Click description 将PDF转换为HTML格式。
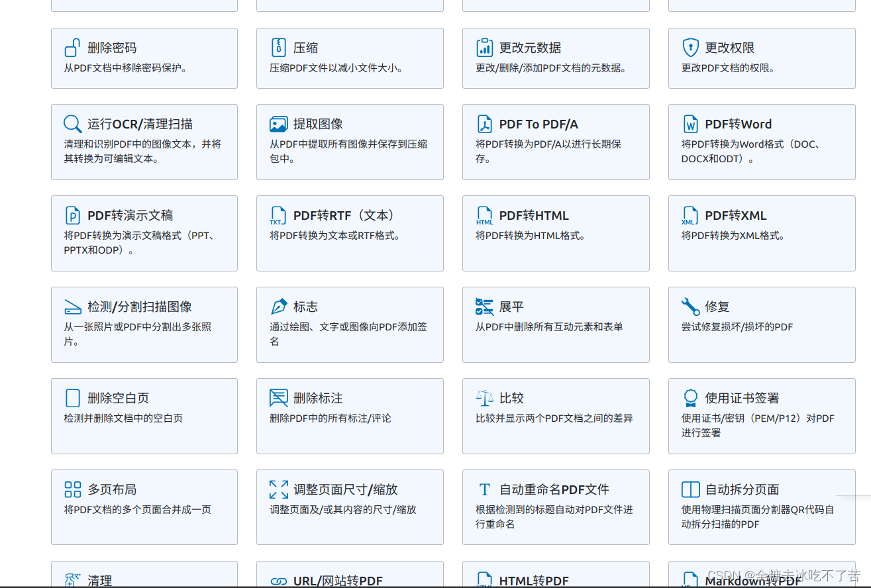This screenshot has width=871, height=588. (x=531, y=235)
